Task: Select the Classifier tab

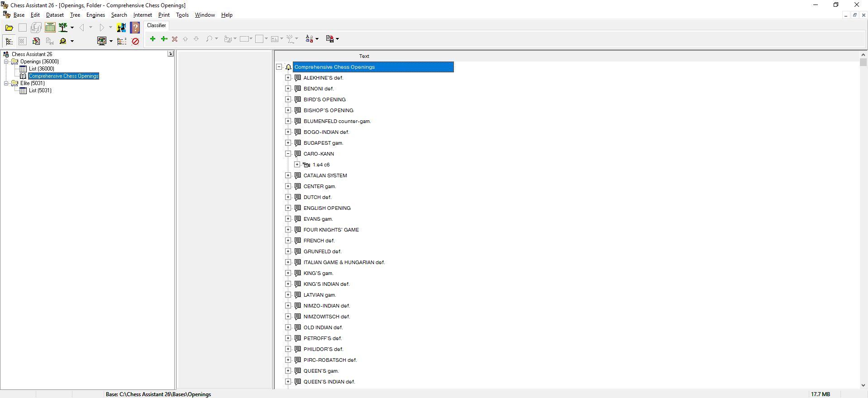Action: pyautogui.click(x=157, y=25)
